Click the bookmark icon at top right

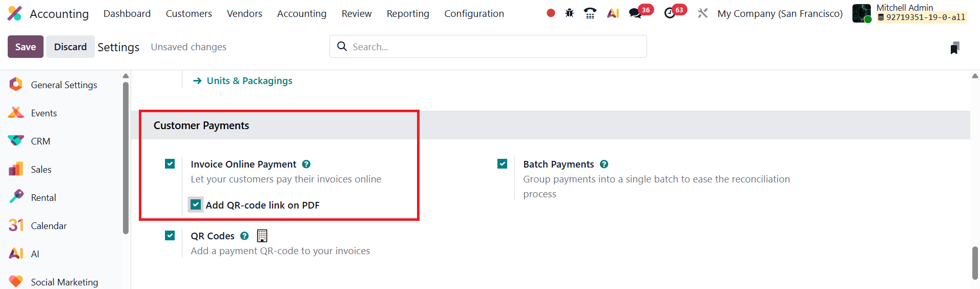pos(954,48)
